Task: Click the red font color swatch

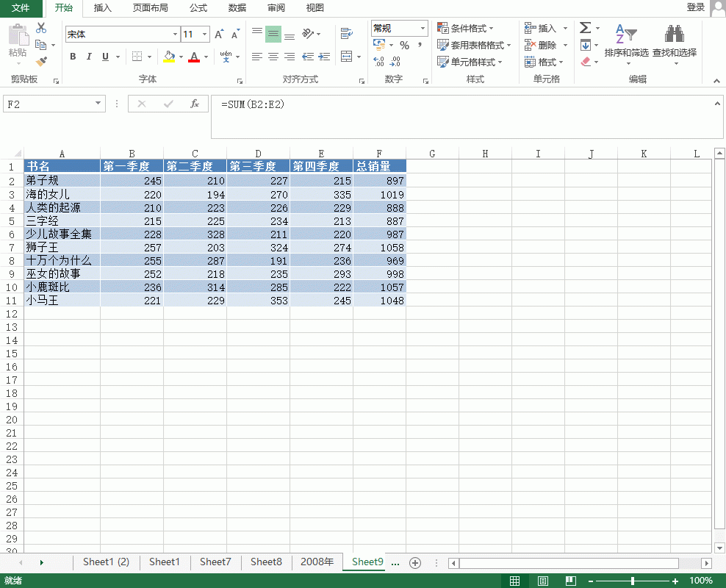Action: point(194,57)
